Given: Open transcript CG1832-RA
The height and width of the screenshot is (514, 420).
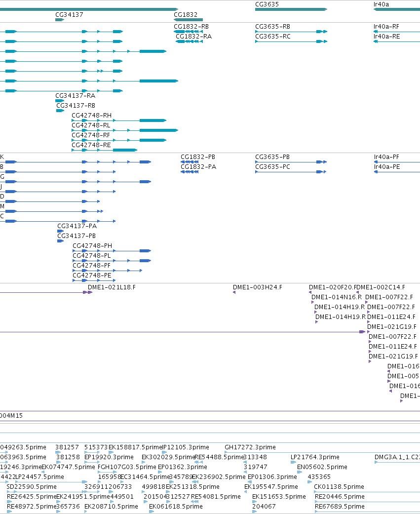Looking at the screenshot, I should [193, 37].
